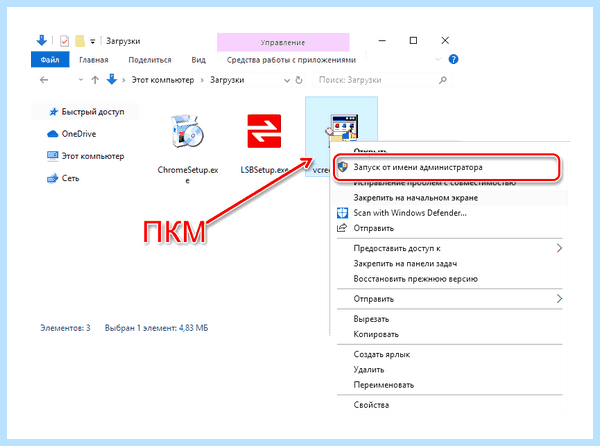Expand the Предоставить доступ к submenu arrow
Viewport: 600px width, 446px height.
click(x=559, y=248)
